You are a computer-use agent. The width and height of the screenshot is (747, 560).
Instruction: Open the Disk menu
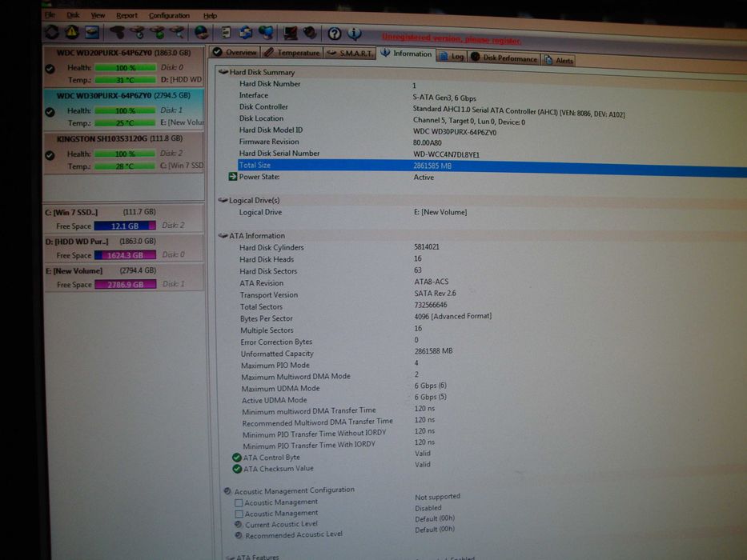click(x=73, y=15)
